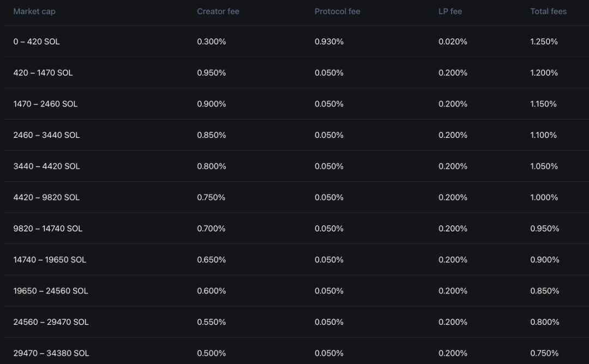
Task: Click the 24560 – 29470 SOL market cap cell
Action: [51, 322]
